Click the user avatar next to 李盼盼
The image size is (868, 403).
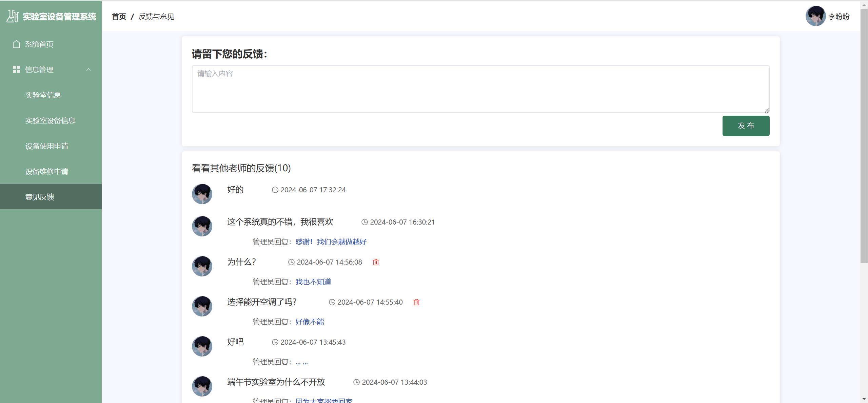(815, 16)
